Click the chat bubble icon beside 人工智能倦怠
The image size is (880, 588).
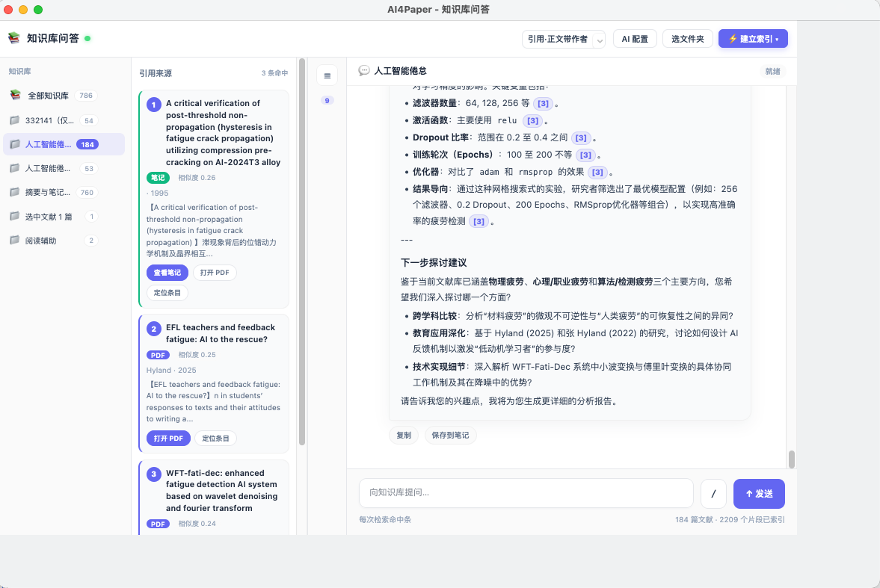(364, 71)
